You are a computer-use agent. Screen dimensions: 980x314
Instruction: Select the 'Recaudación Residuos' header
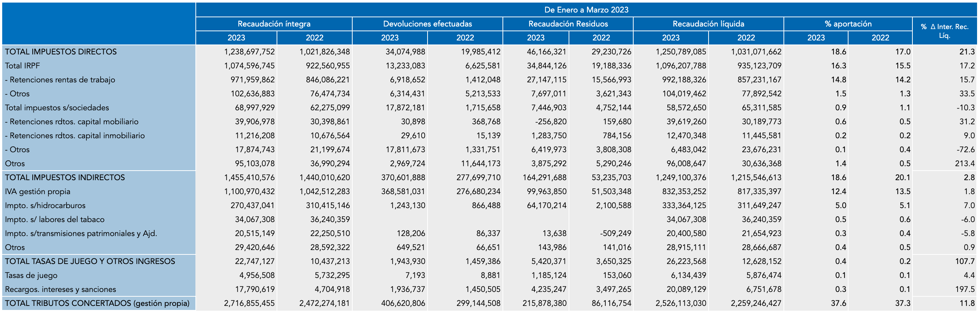(x=568, y=24)
